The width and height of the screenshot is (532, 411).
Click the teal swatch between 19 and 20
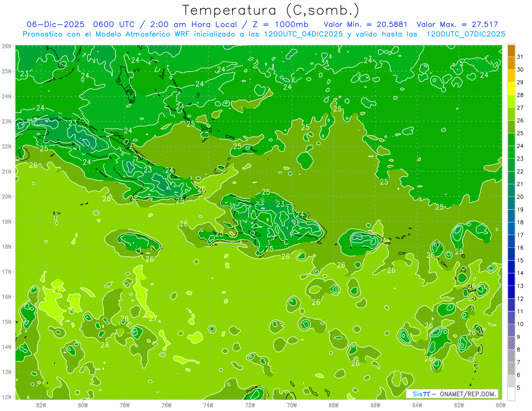coord(511,203)
